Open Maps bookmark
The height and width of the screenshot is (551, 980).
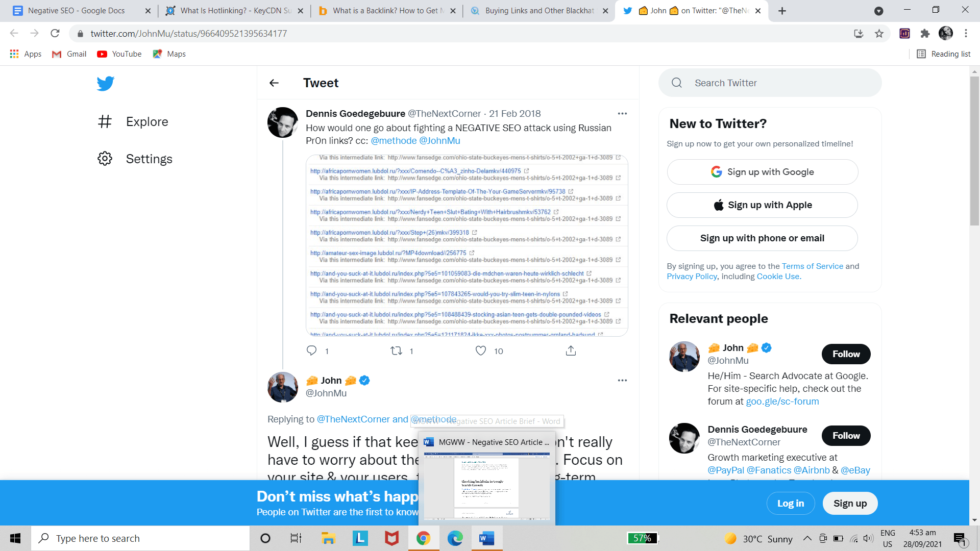169,54
